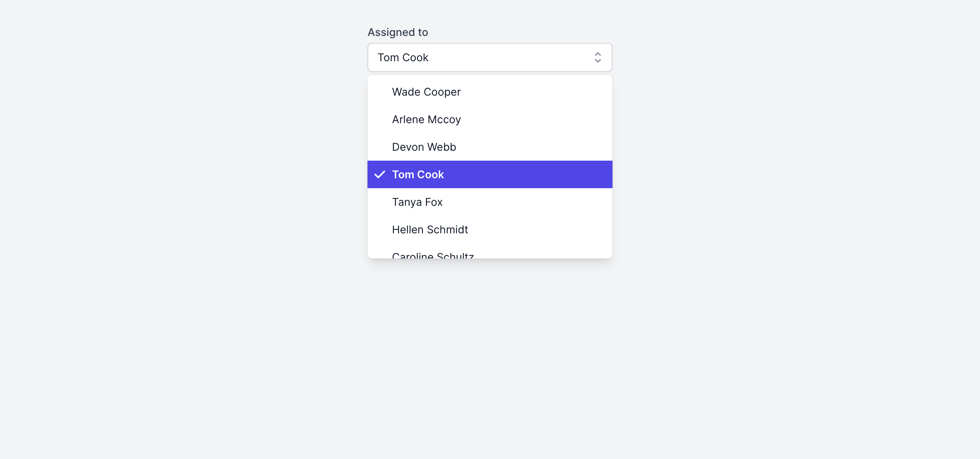This screenshot has width=980, height=459.
Task: Open the Assigned to dropdown showing Tom Cook
Action: point(489,57)
